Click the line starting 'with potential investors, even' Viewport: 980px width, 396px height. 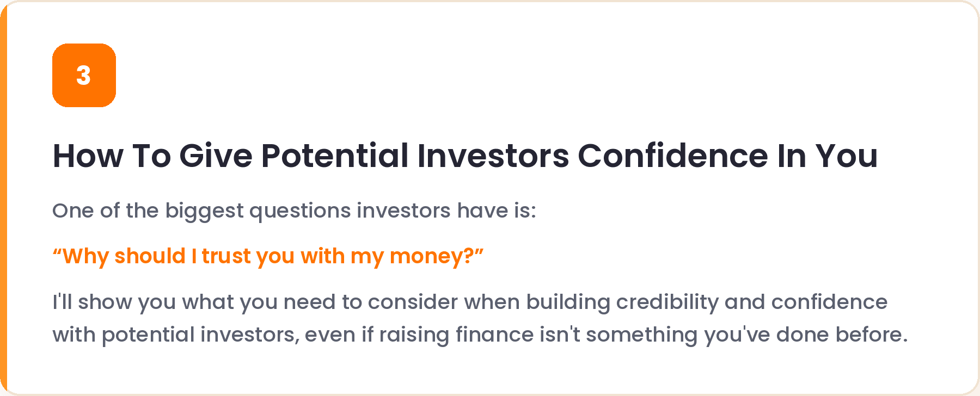pyautogui.click(x=480, y=335)
